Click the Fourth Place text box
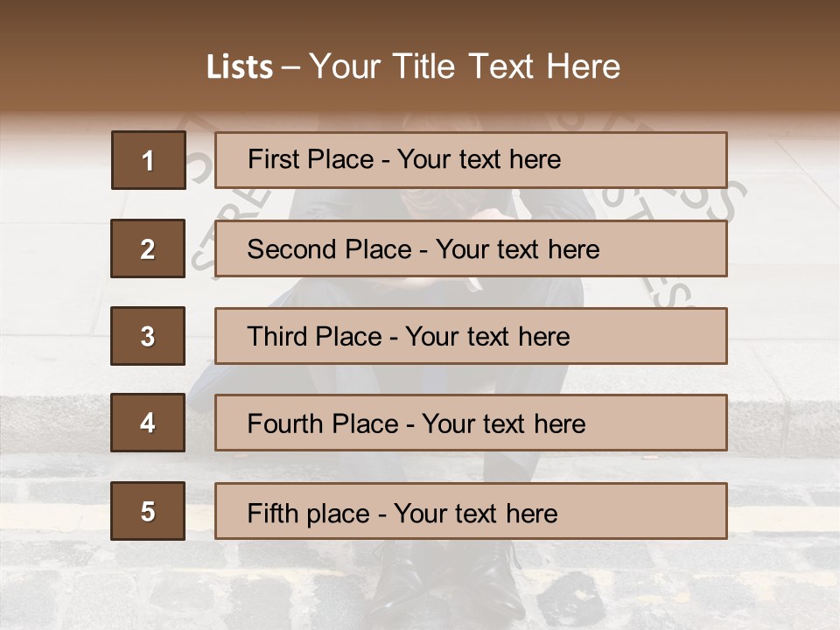The height and width of the screenshot is (630, 840). (471, 423)
